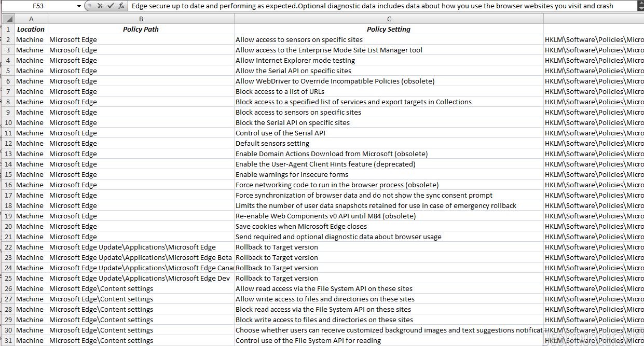Select row 16 header
This screenshot has height=346, width=644.
click(x=8, y=185)
